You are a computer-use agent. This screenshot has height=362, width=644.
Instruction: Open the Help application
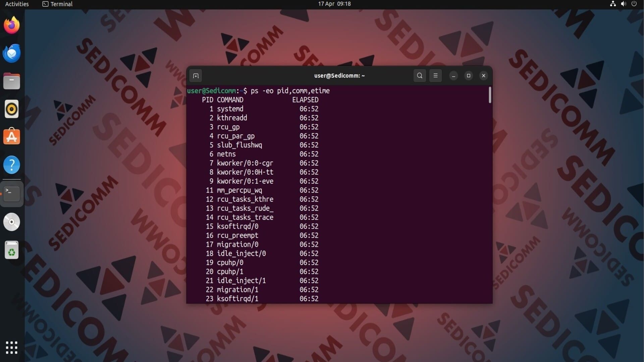click(x=12, y=165)
